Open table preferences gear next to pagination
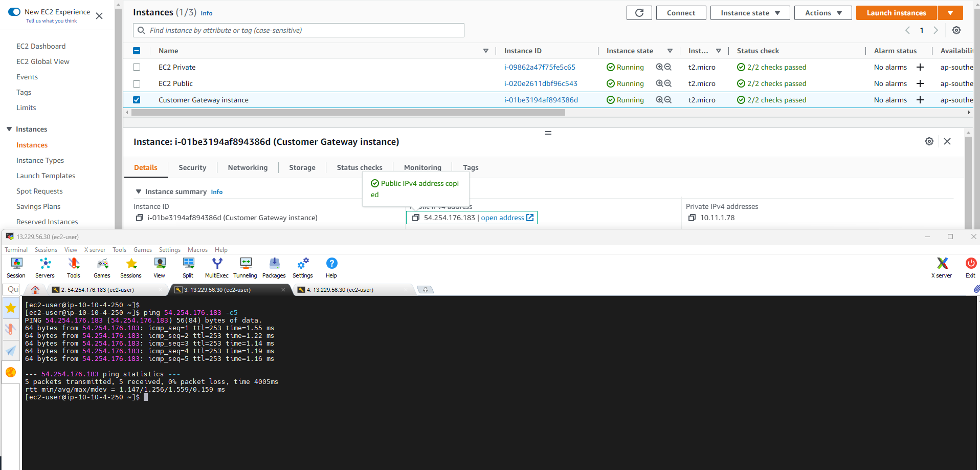Screen dimensions: 980x470 coord(956,30)
